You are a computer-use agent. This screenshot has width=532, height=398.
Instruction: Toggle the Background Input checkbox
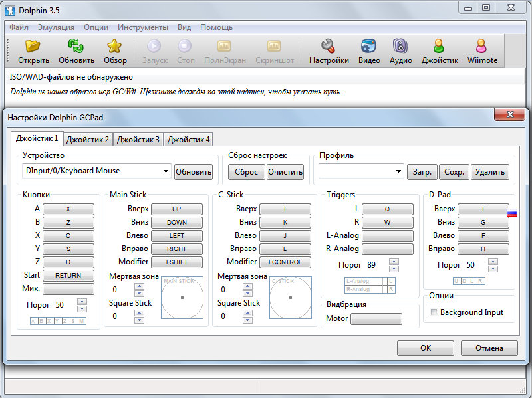click(434, 312)
